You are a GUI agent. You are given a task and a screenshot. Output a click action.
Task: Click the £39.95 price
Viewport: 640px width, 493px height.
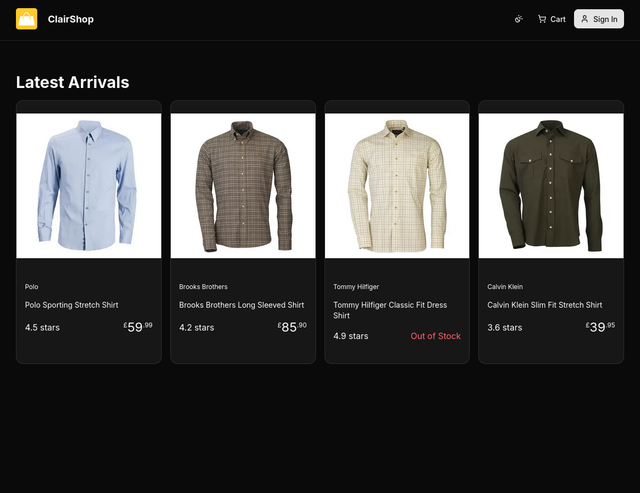tap(600, 327)
